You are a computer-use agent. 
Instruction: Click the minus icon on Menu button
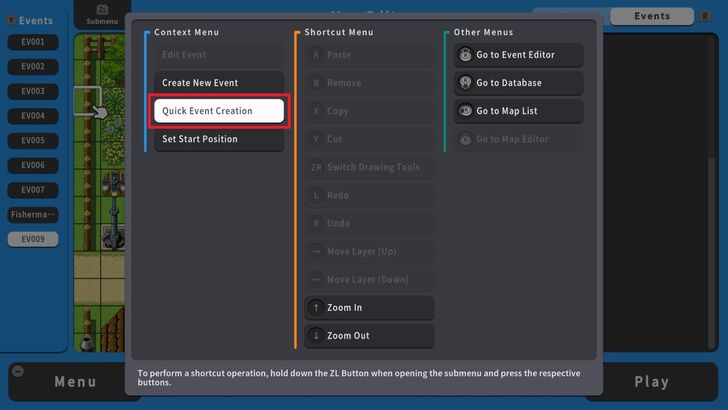[18, 371]
